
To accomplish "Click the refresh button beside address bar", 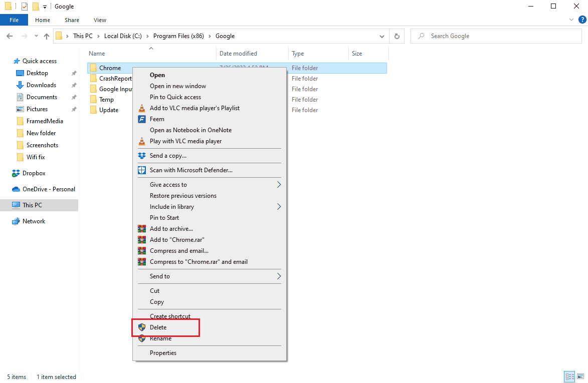I will (397, 36).
